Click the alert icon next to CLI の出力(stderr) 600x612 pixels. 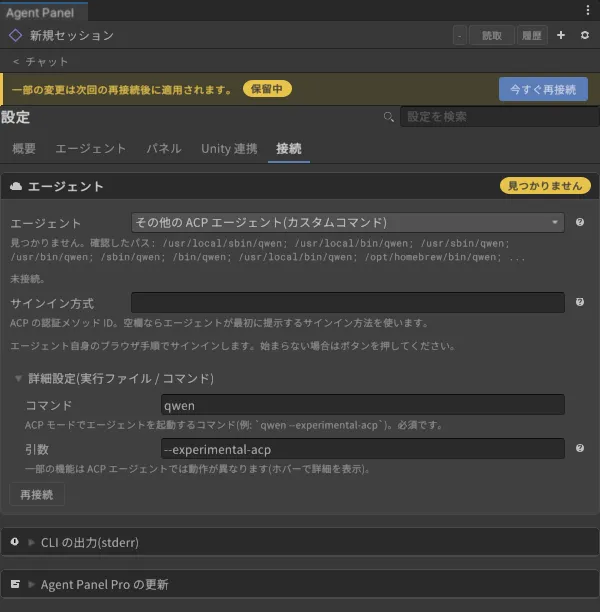(x=14, y=542)
